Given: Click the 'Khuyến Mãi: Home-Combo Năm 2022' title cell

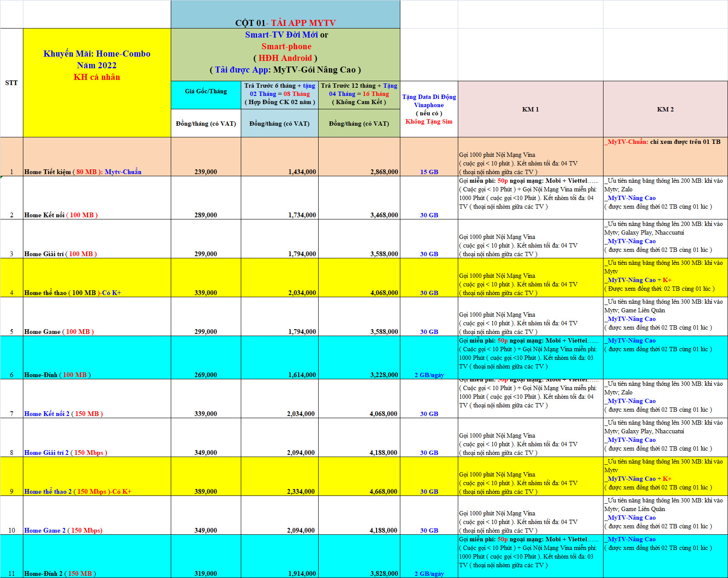Looking at the screenshot, I should point(97,83).
